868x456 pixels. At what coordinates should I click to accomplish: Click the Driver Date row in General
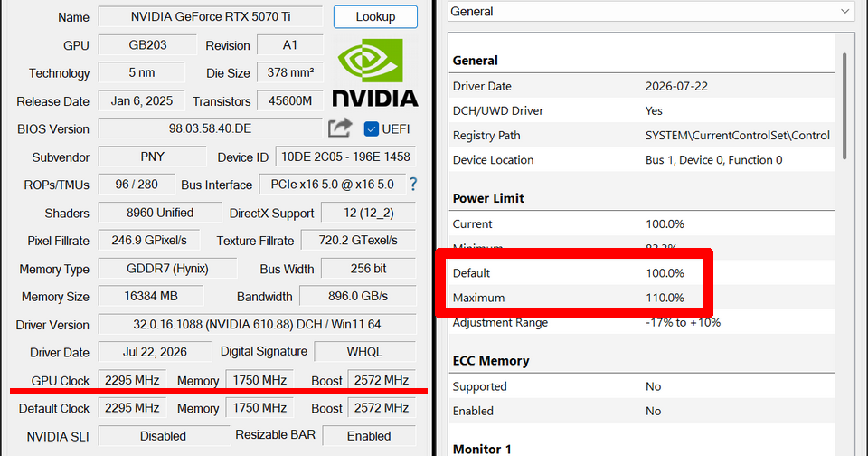pos(642,86)
